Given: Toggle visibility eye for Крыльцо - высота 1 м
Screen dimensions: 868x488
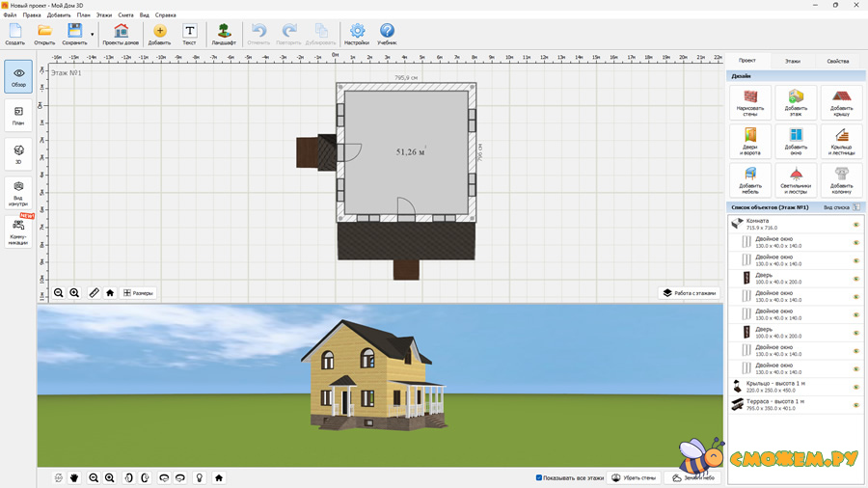Looking at the screenshot, I should coord(855,387).
